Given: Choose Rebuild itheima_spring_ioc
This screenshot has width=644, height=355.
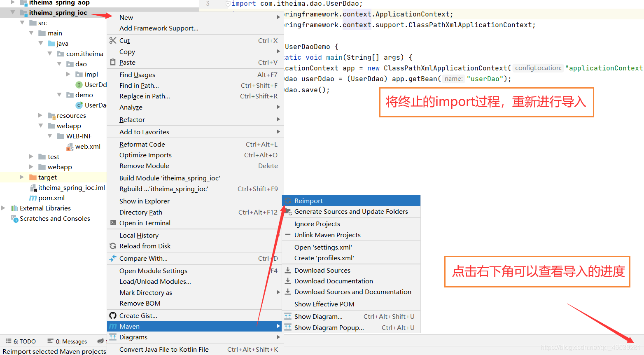Looking at the screenshot, I should [194, 189].
